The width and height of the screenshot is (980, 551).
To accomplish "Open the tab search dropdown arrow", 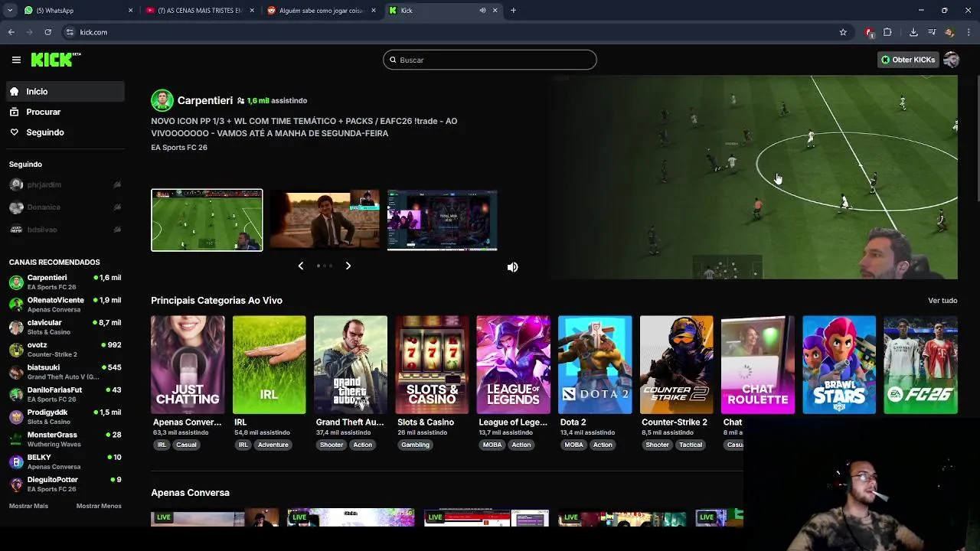I will coord(9,11).
